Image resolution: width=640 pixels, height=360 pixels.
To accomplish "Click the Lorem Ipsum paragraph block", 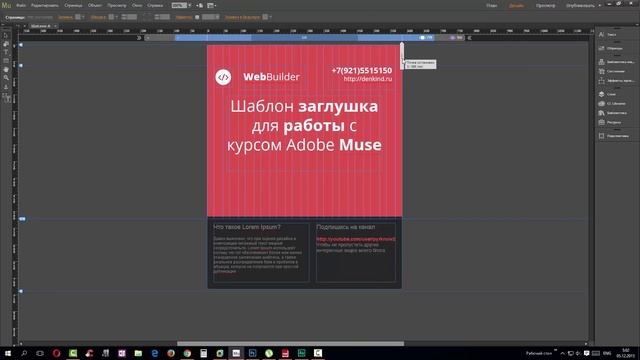I will coord(258,255).
